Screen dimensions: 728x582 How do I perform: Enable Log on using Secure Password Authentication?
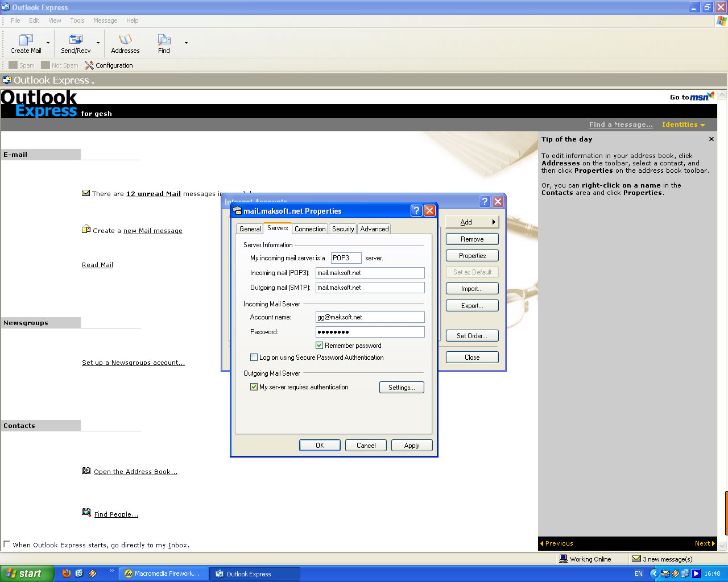[x=254, y=357]
